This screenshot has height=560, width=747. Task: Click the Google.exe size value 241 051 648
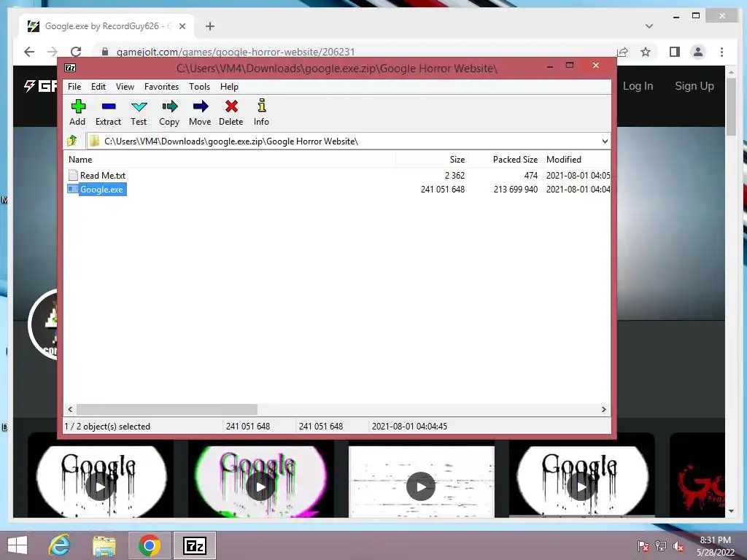pos(443,190)
